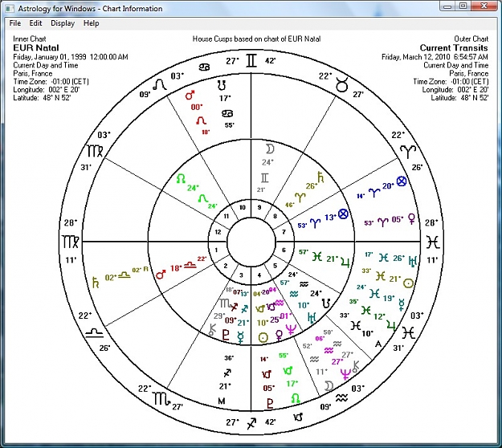Select the transit Sun symbol at 21° Pisces
The width and height of the screenshot is (502, 448).
click(408, 283)
